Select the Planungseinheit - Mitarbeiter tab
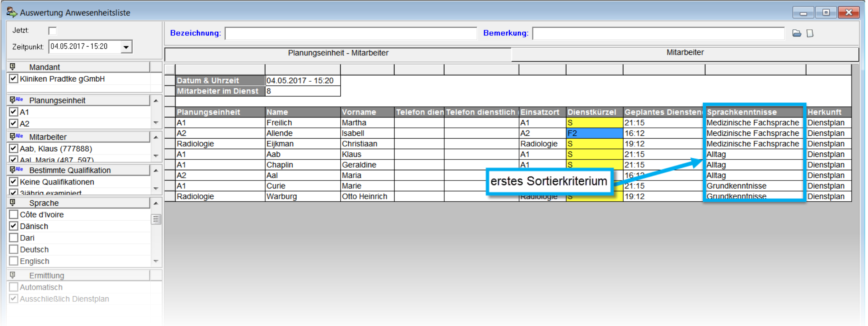Viewport: 868px width, 326px height. tap(338, 53)
